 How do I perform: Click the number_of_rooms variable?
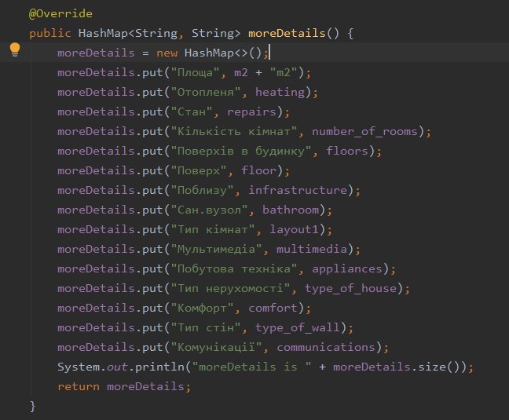(365, 131)
